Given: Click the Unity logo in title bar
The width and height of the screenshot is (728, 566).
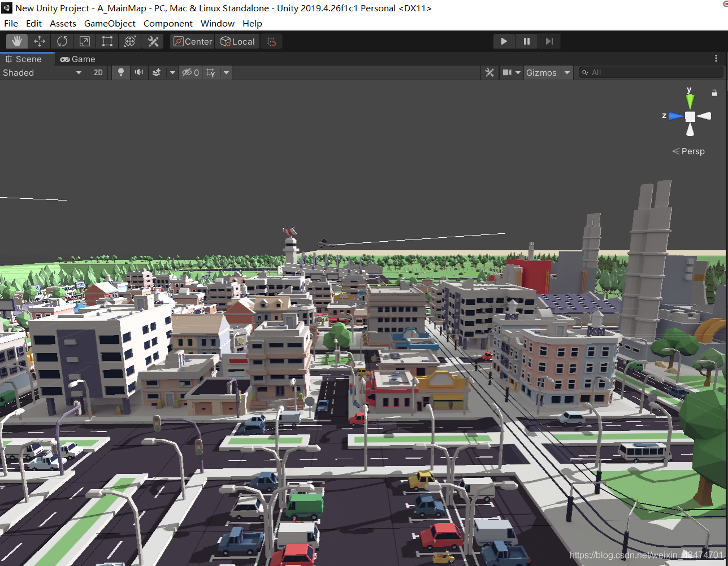Looking at the screenshot, I should 7,8.
